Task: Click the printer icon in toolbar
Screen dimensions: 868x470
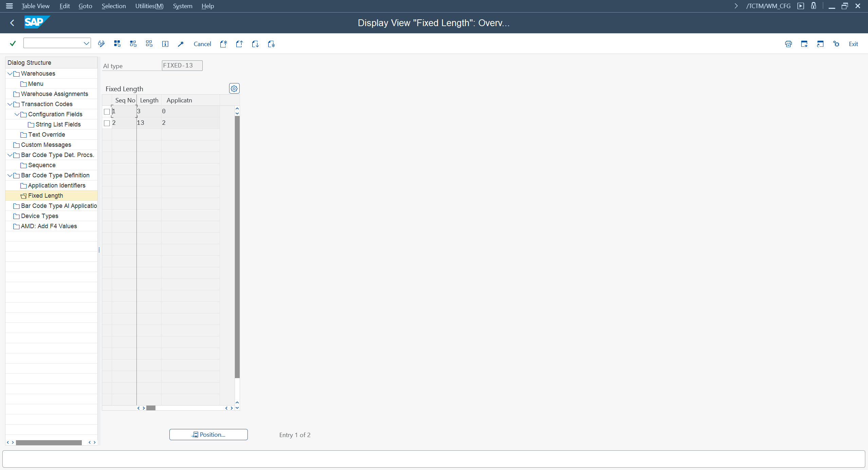Action: click(x=788, y=44)
